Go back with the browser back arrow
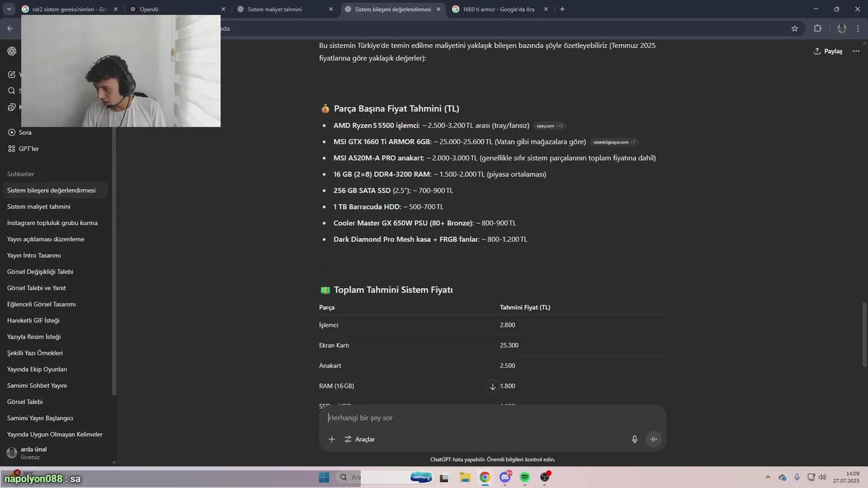868x488 pixels. (9, 28)
